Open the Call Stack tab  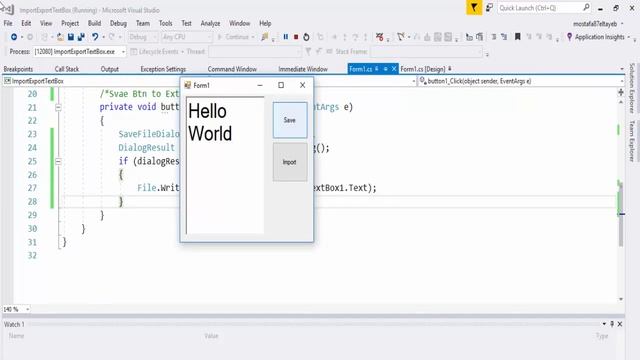coord(67,69)
